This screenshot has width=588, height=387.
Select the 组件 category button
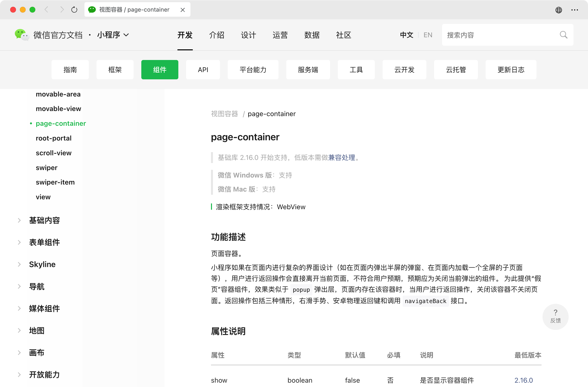160,70
